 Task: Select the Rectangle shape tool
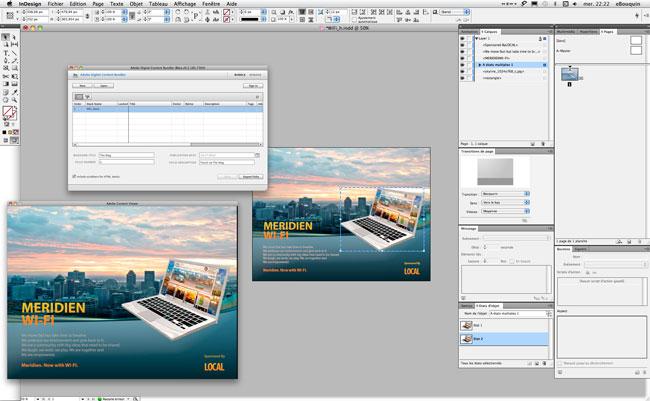(x=14, y=68)
